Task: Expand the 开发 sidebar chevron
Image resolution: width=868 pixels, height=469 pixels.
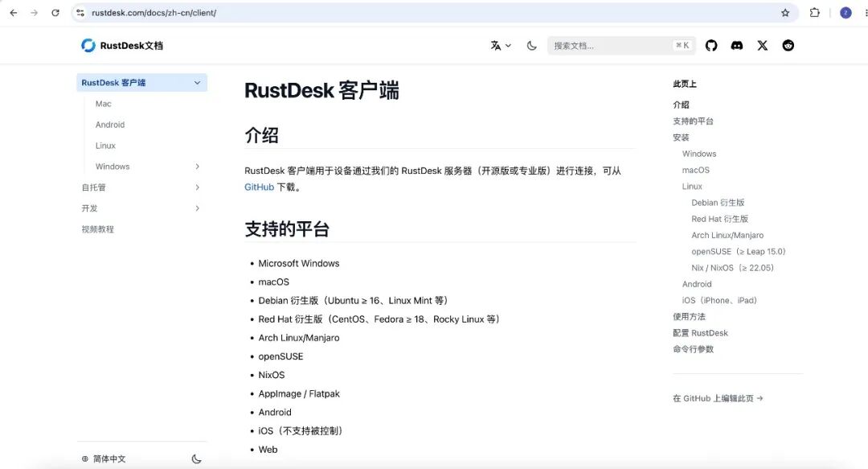Action: point(197,208)
